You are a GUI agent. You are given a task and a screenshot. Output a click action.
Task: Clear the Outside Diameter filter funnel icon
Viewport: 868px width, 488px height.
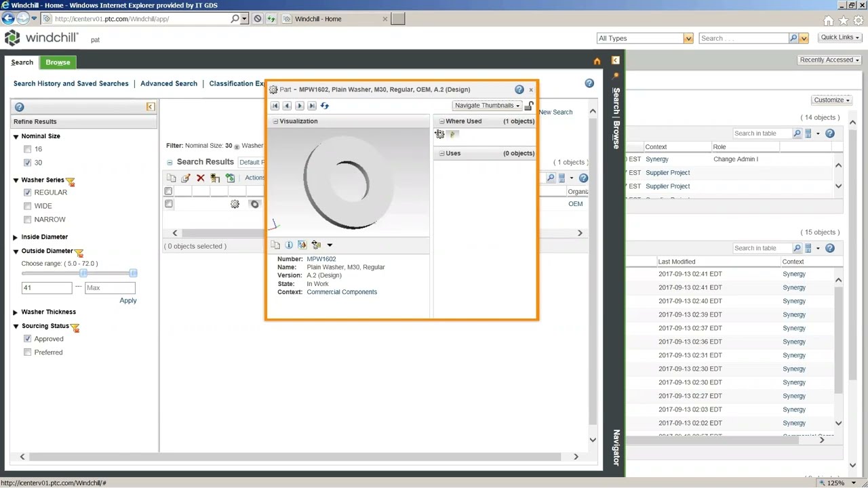(79, 252)
